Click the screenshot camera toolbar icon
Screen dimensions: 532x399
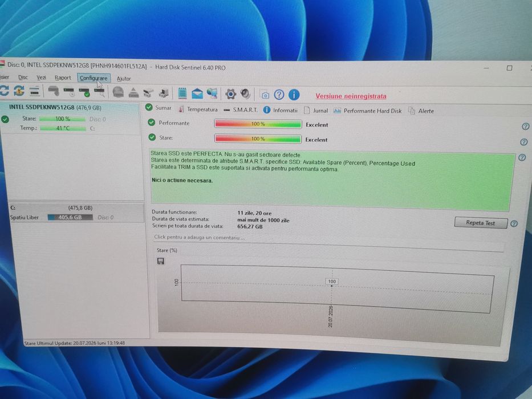point(265,95)
